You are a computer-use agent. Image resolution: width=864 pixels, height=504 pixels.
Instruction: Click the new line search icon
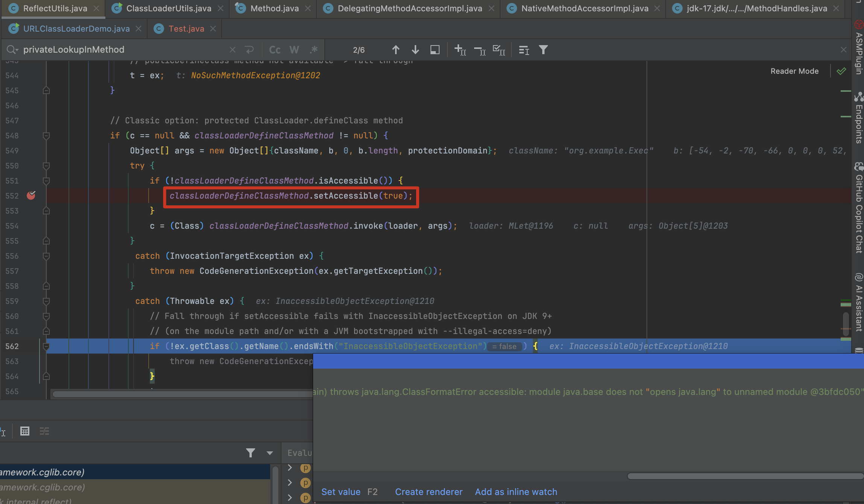click(249, 50)
